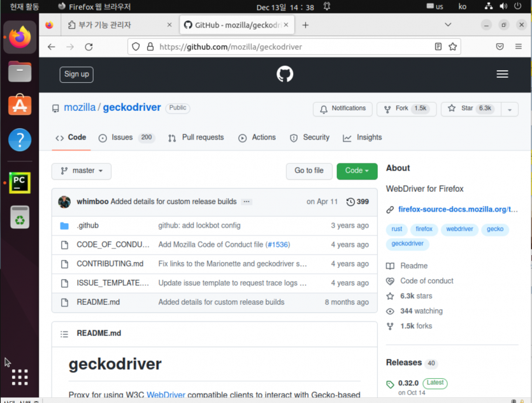Open Firefox application menu button

coord(518,47)
